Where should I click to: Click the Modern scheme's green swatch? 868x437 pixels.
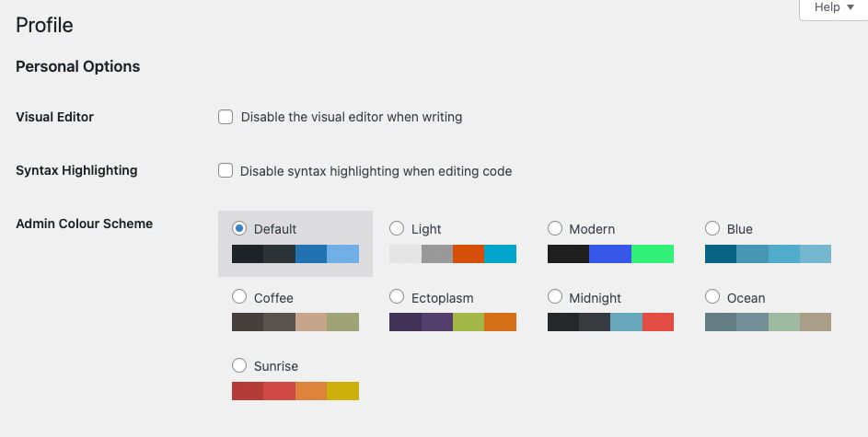[653, 254]
